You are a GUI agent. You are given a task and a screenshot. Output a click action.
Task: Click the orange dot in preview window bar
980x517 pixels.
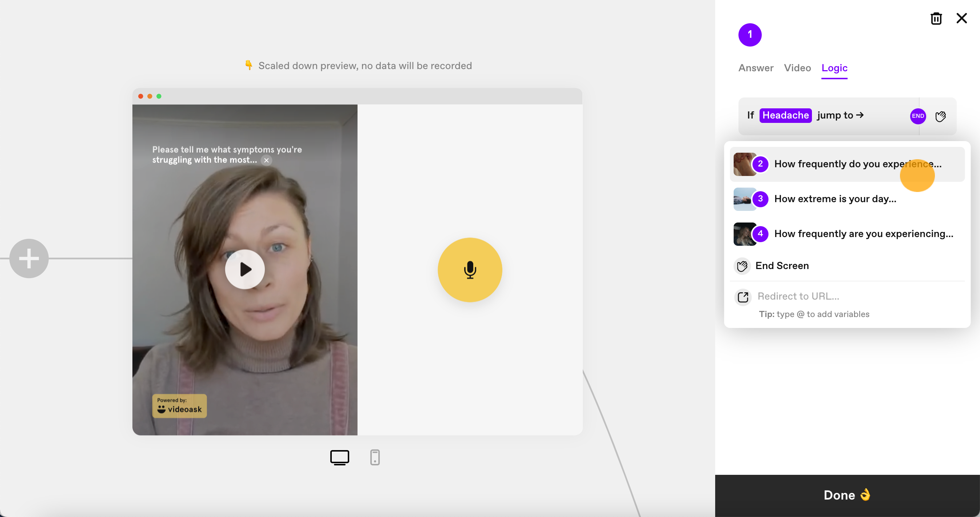click(150, 96)
